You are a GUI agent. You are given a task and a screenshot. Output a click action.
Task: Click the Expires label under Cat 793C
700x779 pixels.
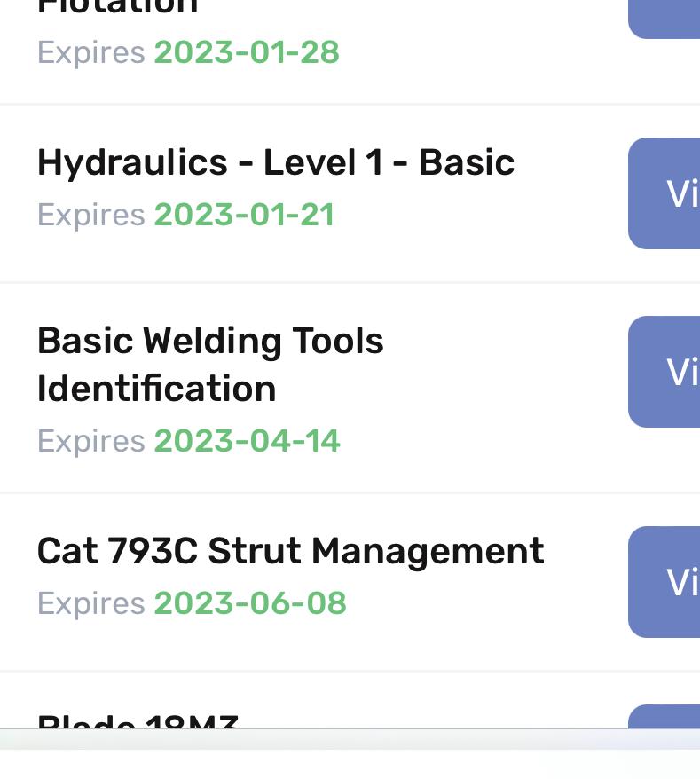click(91, 604)
